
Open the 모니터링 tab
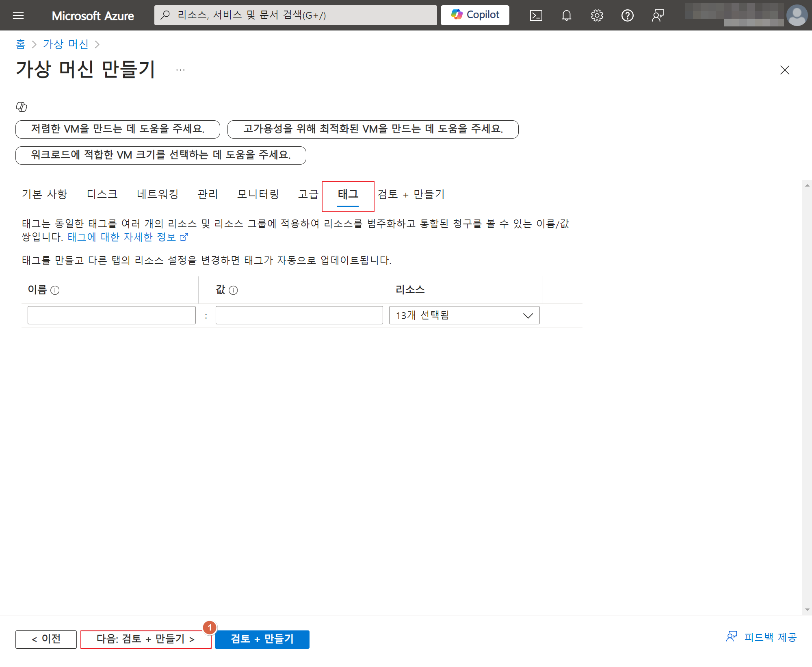point(258,194)
